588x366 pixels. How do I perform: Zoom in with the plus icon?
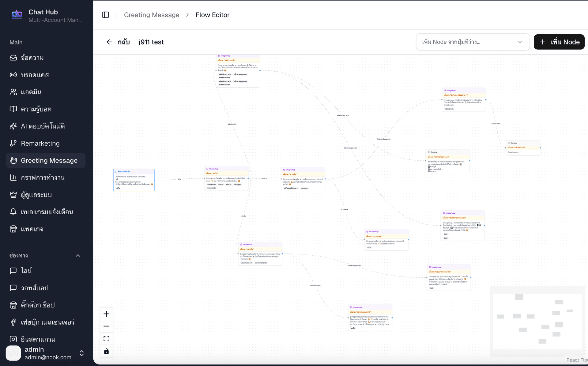pyautogui.click(x=106, y=314)
